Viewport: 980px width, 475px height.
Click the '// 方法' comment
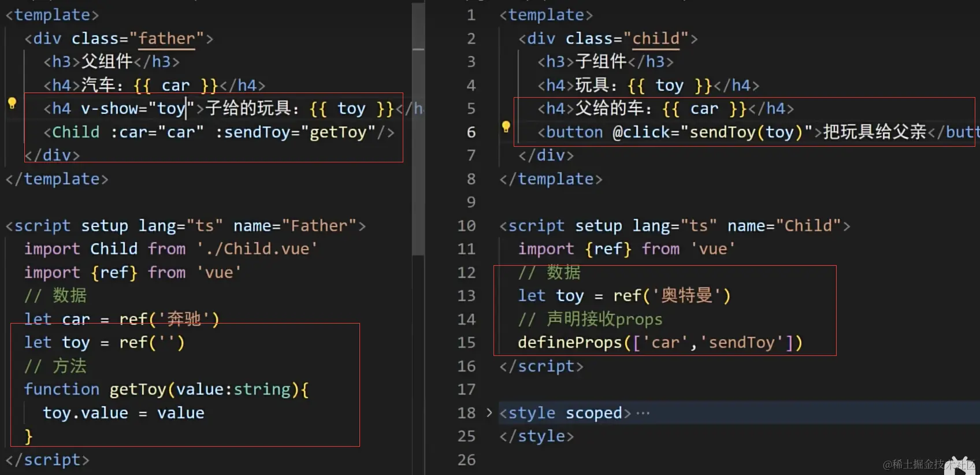click(x=55, y=366)
